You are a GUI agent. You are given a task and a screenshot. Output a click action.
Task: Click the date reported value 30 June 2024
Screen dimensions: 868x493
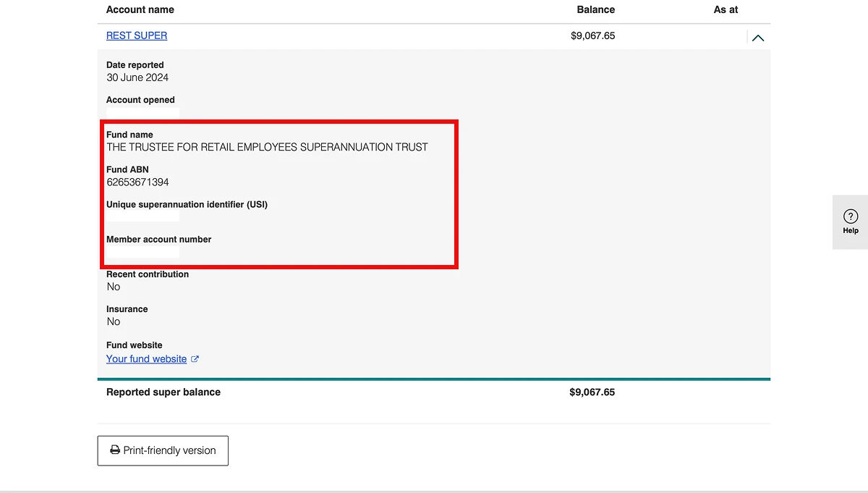(x=137, y=77)
